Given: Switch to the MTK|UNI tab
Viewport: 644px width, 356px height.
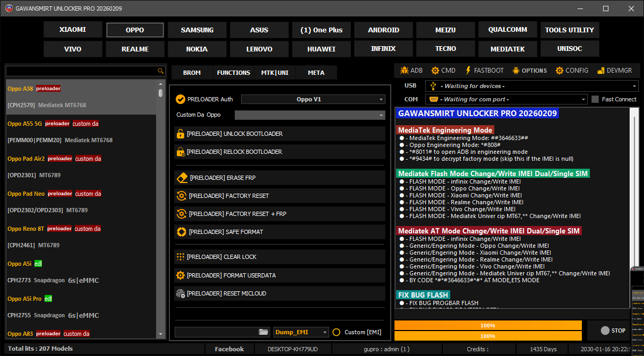Looking at the screenshot, I should (x=275, y=73).
